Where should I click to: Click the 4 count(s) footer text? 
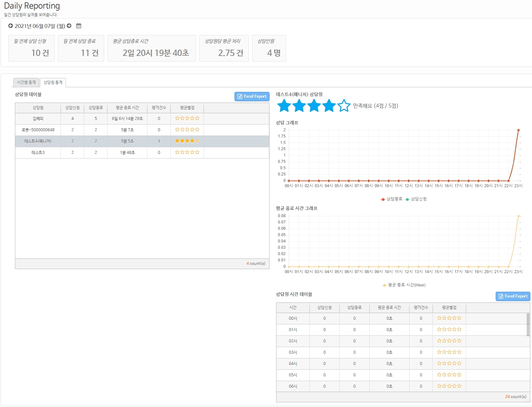[x=256, y=263]
